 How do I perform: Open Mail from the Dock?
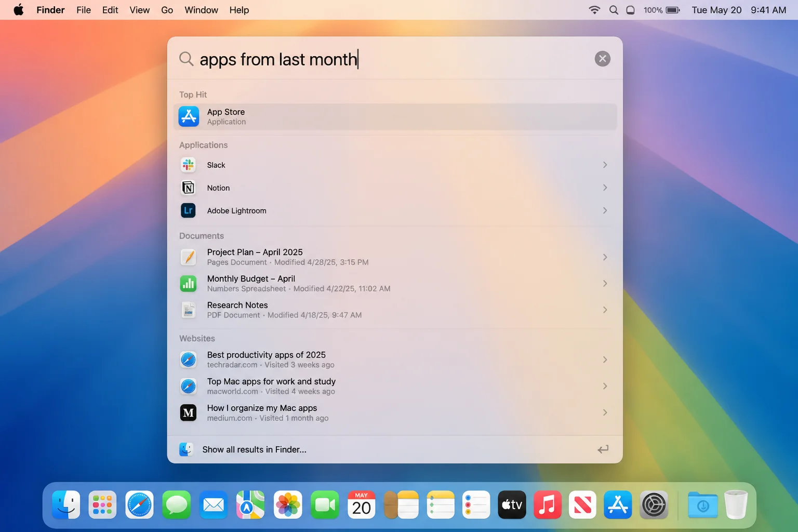(214, 504)
